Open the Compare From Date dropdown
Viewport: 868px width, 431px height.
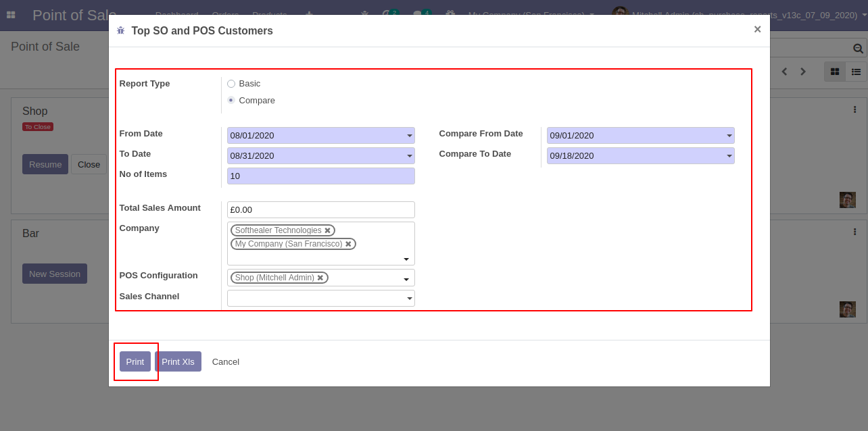(729, 136)
